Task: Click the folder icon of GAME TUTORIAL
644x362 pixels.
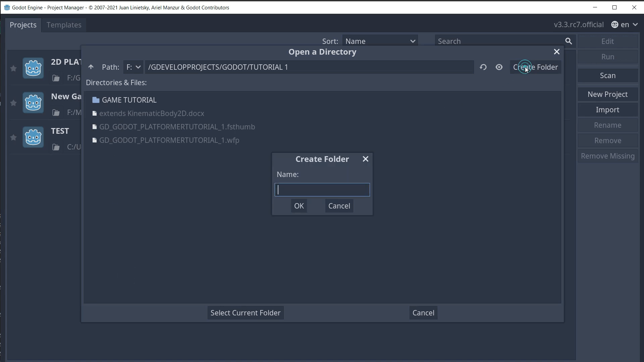Action: tap(96, 100)
